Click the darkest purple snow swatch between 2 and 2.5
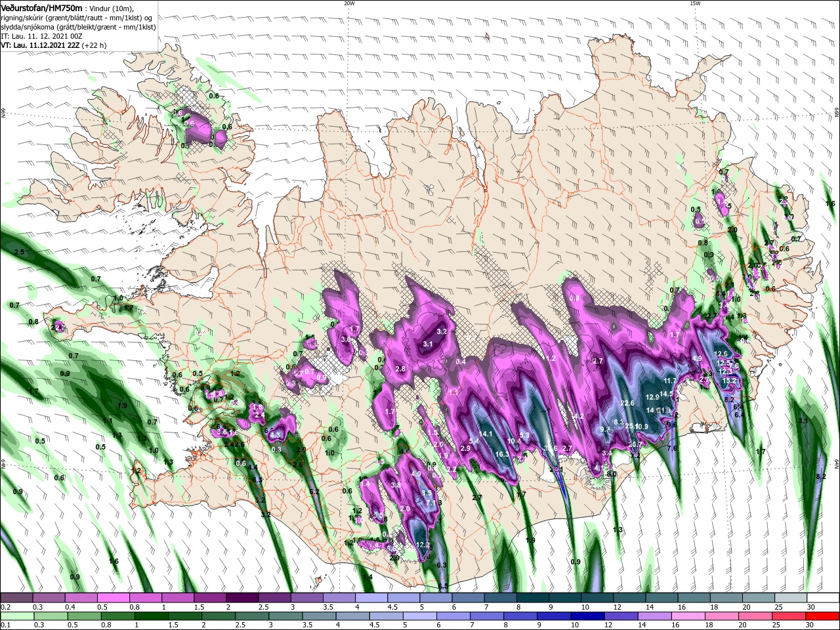Image resolution: width=840 pixels, height=630 pixels. 242,598
